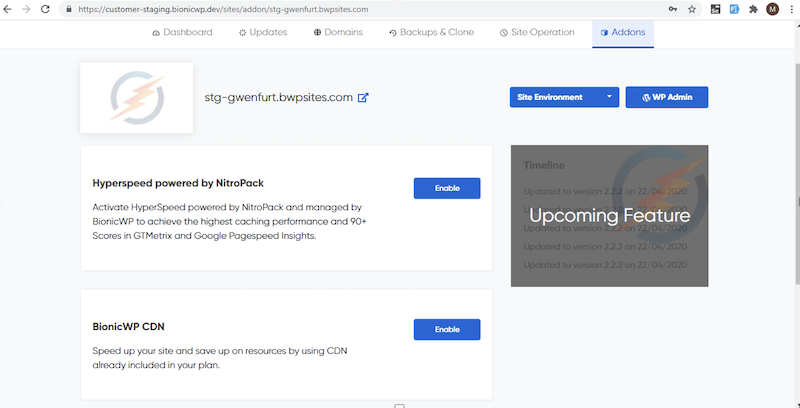Screen dimensions: 800x408
Task: Open WP Admin
Action: click(x=667, y=97)
